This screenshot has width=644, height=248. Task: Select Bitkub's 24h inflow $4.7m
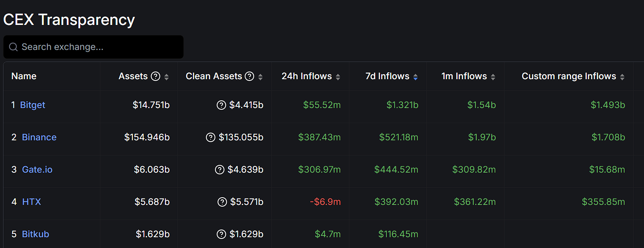328,234
